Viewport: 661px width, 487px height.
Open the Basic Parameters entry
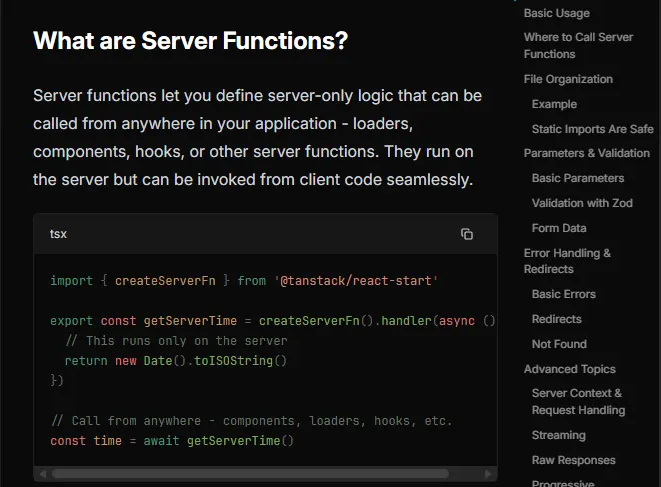pos(577,178)
